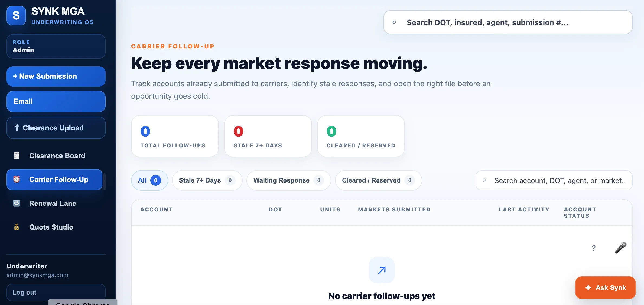Show Waiting Response follow-ups

(x=289, y=180)
